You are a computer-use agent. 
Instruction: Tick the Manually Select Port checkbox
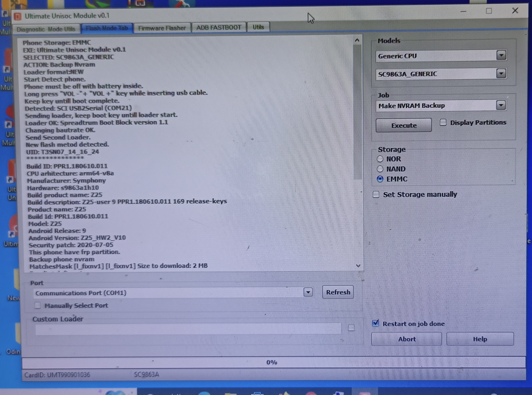38,305
